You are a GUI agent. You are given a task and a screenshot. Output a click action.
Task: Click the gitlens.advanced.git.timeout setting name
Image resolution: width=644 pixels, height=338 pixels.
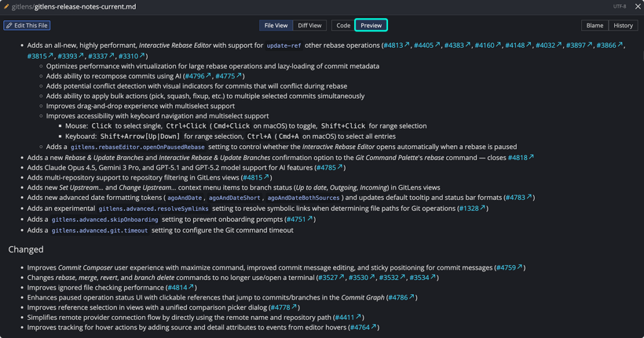(100, 231)
